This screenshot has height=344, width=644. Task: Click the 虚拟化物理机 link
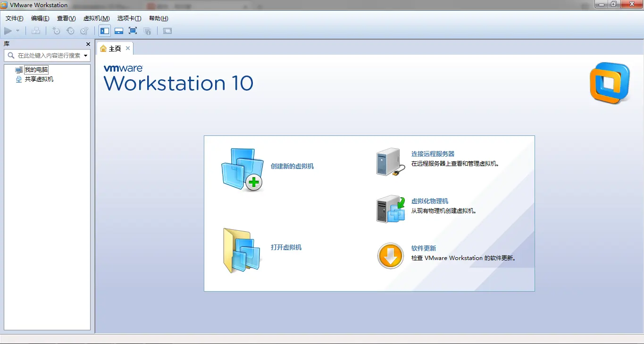430,201
